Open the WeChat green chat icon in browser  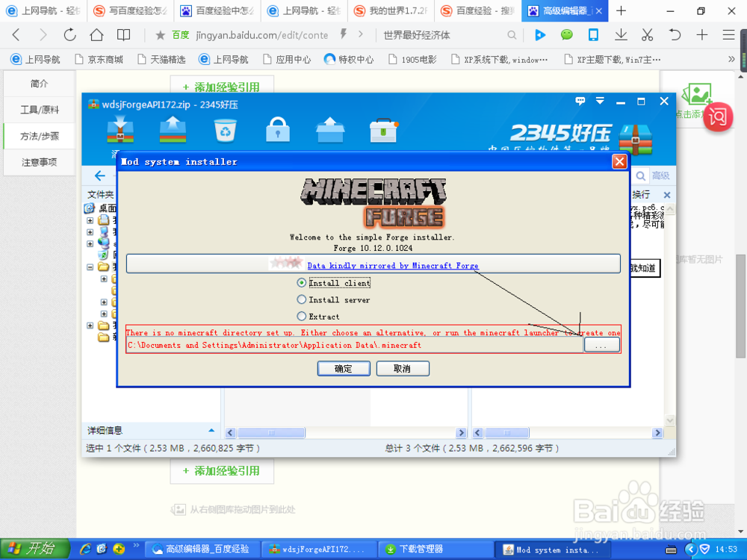566,35
